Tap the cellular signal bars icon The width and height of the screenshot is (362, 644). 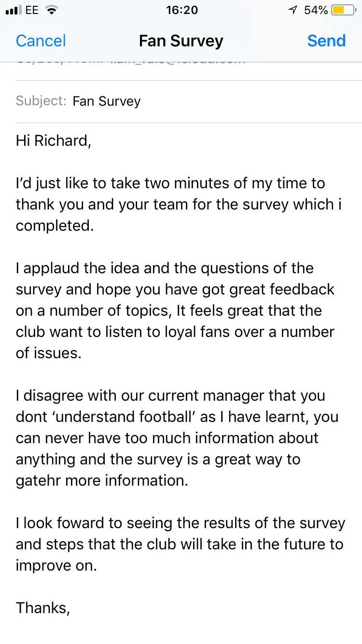13,10
